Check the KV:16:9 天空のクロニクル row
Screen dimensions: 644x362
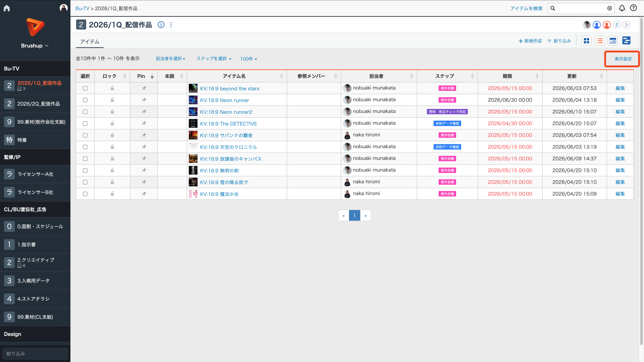click(x=85, y=147)
